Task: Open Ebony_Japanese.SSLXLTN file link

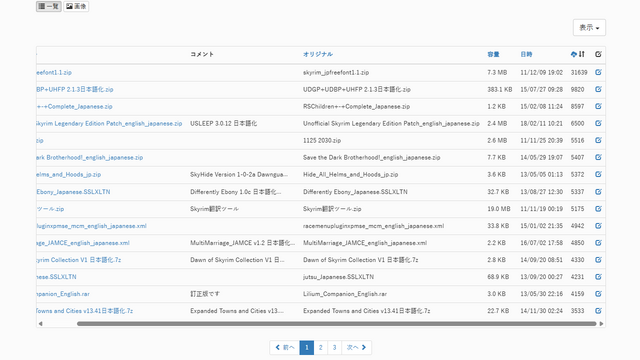Action: point(73,191)
